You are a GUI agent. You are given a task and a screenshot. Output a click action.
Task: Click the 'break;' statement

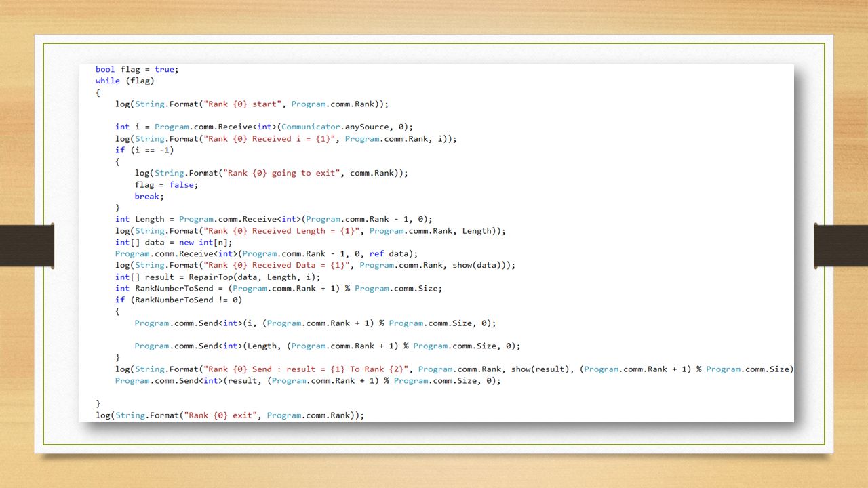pyautogui.click(x=149, y=196)
